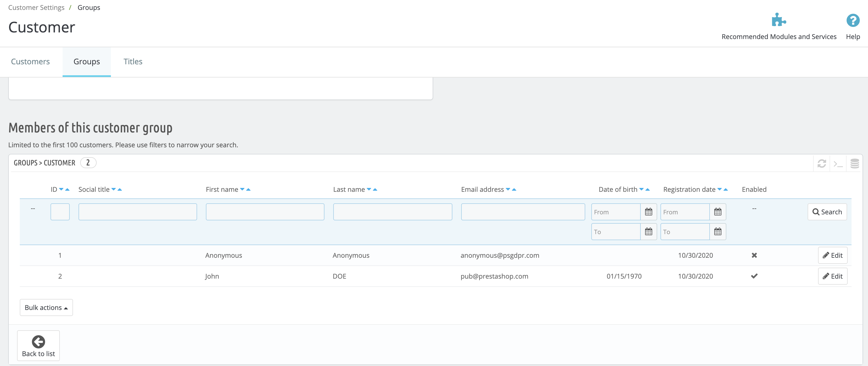This screenshot has height=366, width=868.
Task: Focus the First name filter field
Action: tap(265, 212)
